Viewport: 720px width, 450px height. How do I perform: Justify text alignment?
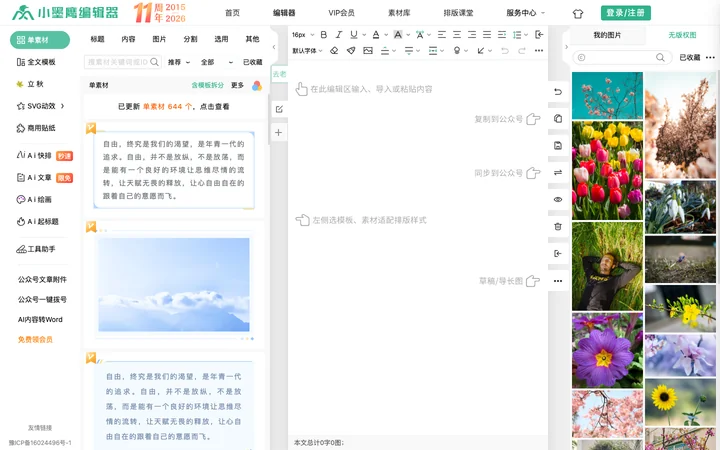pos(487,34)
